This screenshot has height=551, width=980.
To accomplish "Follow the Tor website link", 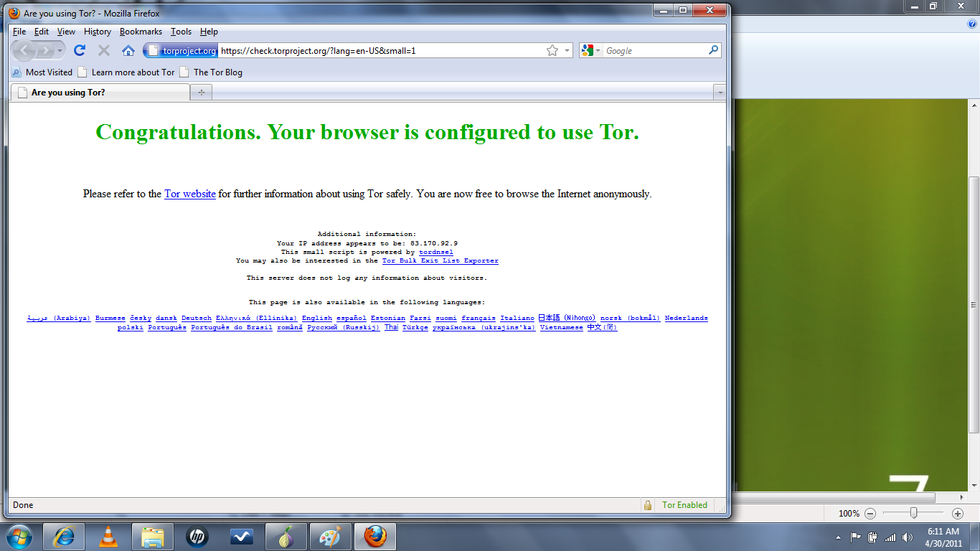I will [x=189, y=194].
